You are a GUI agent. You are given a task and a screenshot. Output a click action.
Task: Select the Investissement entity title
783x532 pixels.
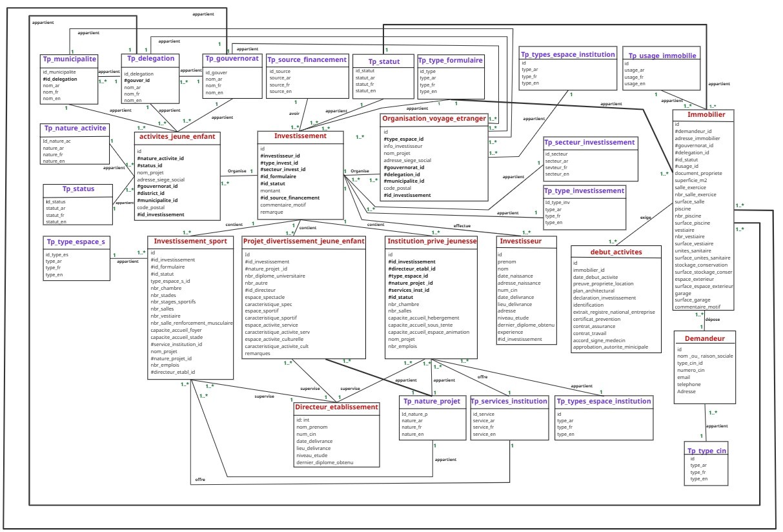[x=300, y=136]
